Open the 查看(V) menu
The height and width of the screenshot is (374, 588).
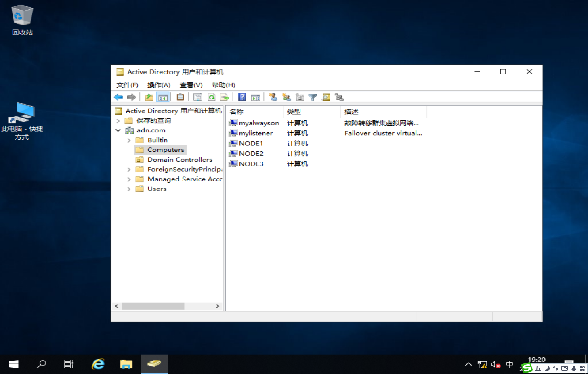(x=191, y=85)
